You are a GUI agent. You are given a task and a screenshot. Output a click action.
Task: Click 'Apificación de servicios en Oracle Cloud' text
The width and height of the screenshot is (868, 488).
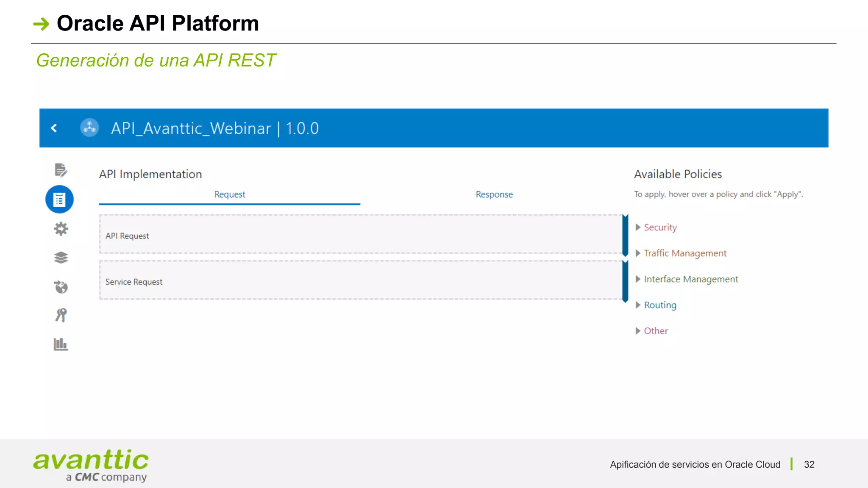coord(695,465)
